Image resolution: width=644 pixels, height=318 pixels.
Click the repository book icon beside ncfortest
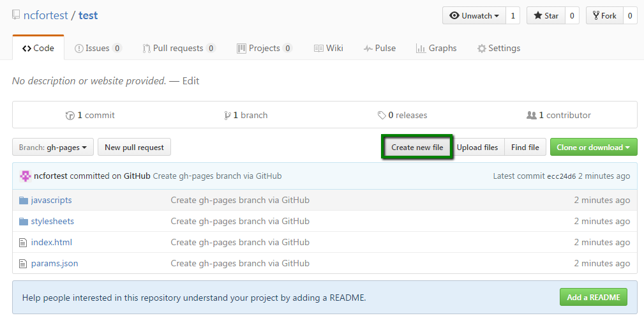coord(16,15)
